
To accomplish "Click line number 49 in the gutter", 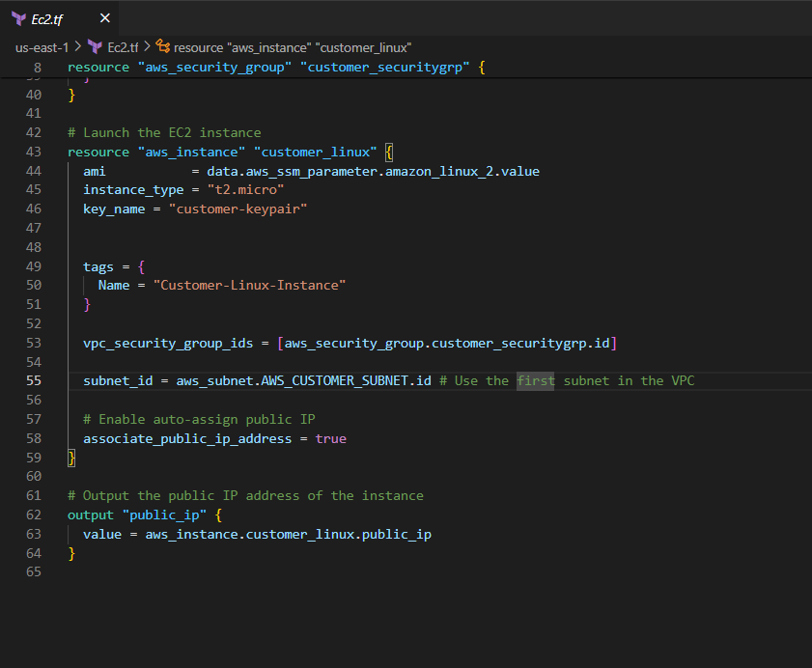I will [34, 266].
